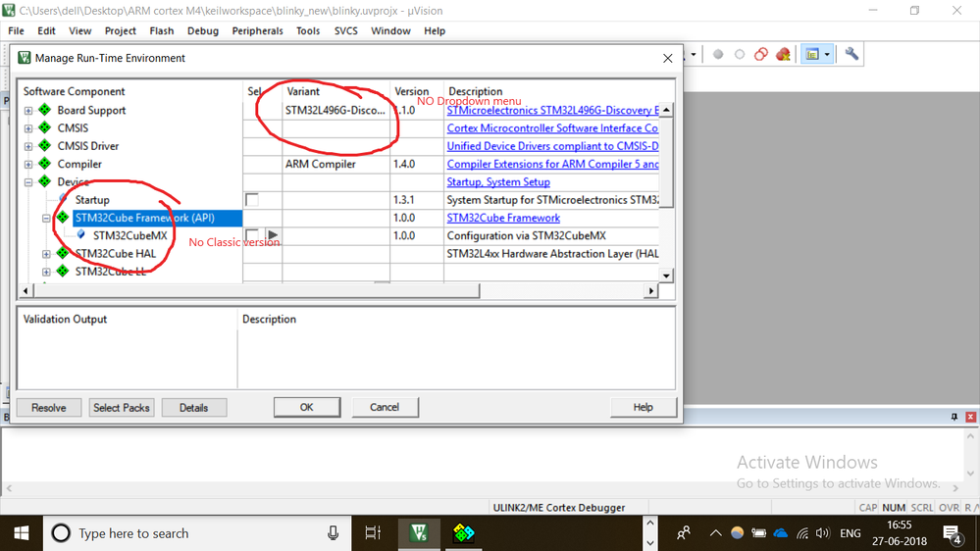
Task: Show hidden system tray icons
Action: point(715,533)
